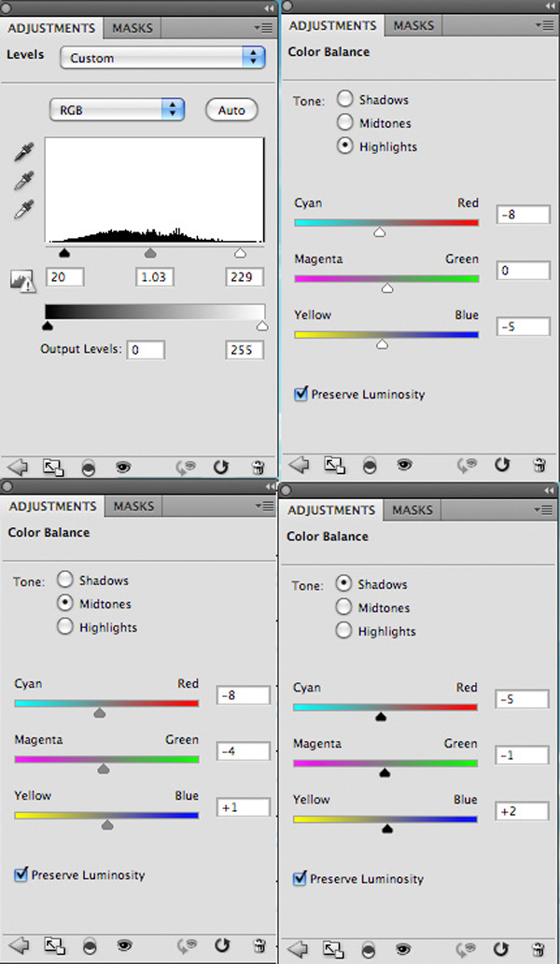Screen dimensions: 560x964
Task: Select the gray point eyedropper in Levels
Action: (x=23, y=181)
